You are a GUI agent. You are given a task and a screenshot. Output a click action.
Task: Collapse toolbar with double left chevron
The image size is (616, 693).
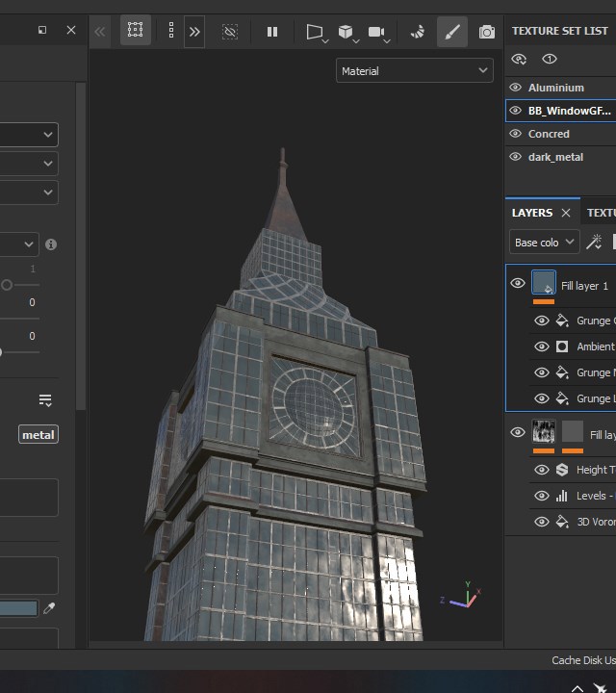100,32
